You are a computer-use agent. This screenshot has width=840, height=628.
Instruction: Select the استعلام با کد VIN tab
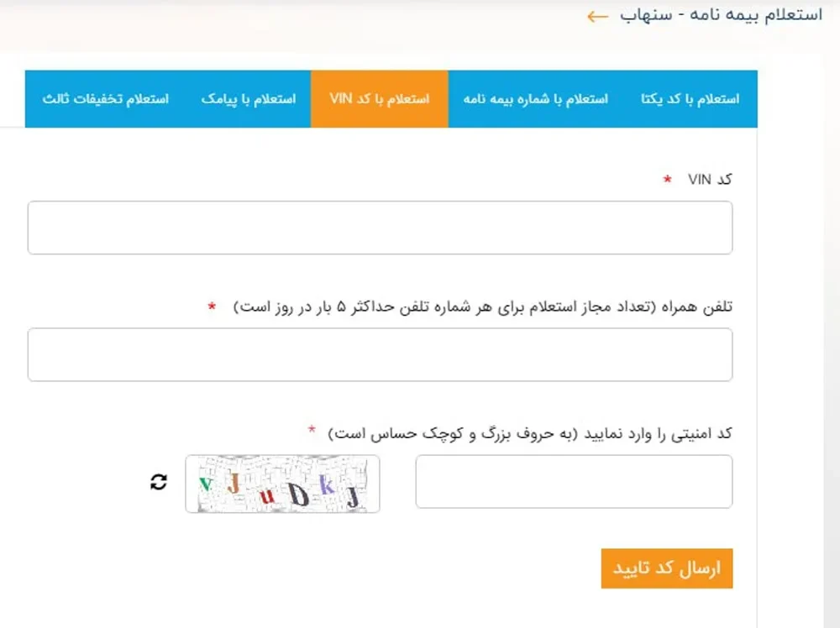coord(379,99)
